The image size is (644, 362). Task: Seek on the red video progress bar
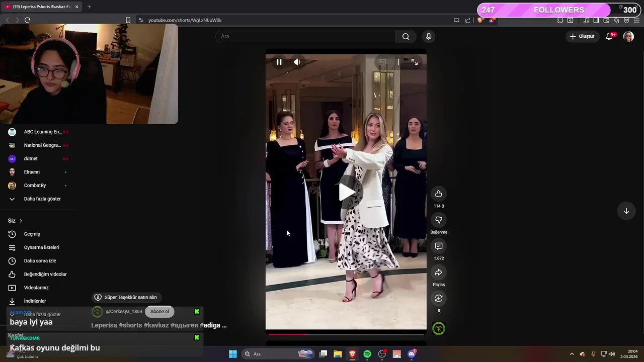(346, 334)
